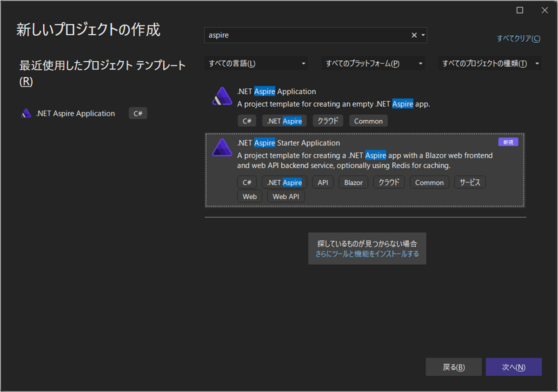Click the Common tag under Starter Application

point(429,183)
